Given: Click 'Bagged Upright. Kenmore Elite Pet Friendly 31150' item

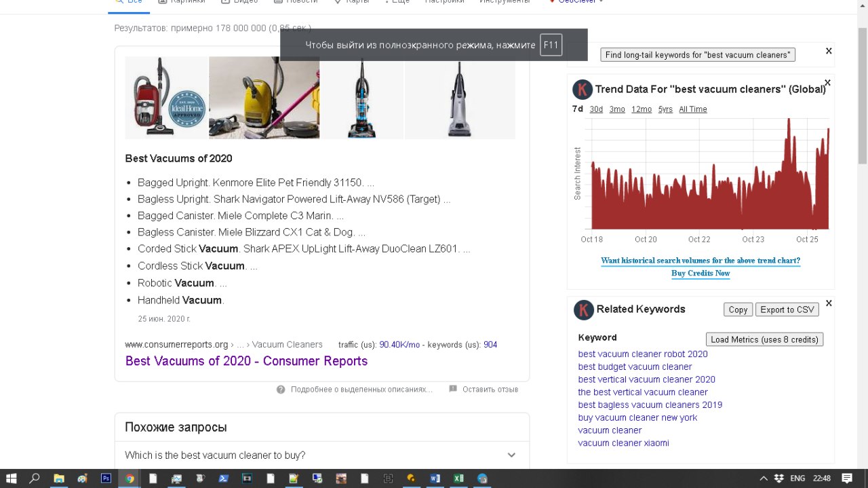Looking at the screenshot, I should tap(256, 183).
